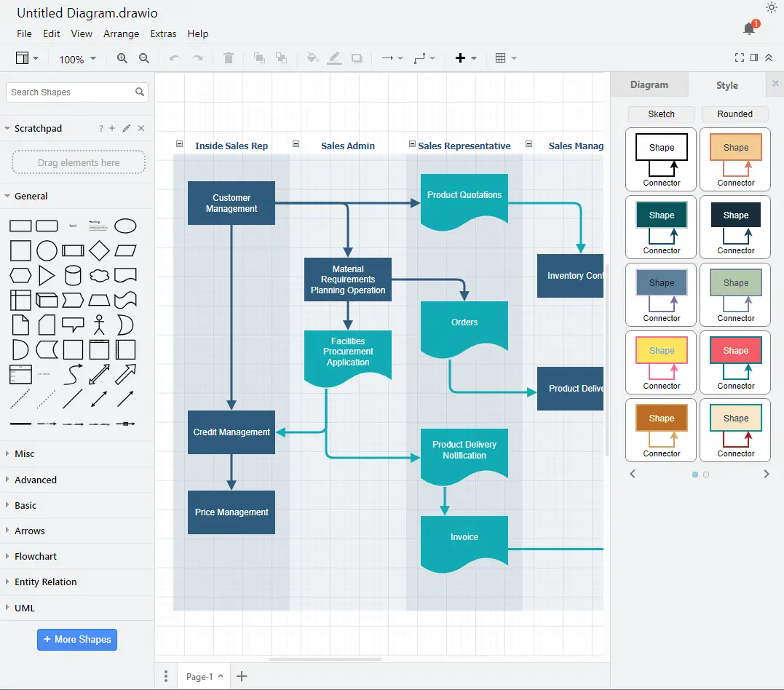Select the diamond shape in General palette
The width and height of the screenshot is (784, 690).
pos(100,251)
